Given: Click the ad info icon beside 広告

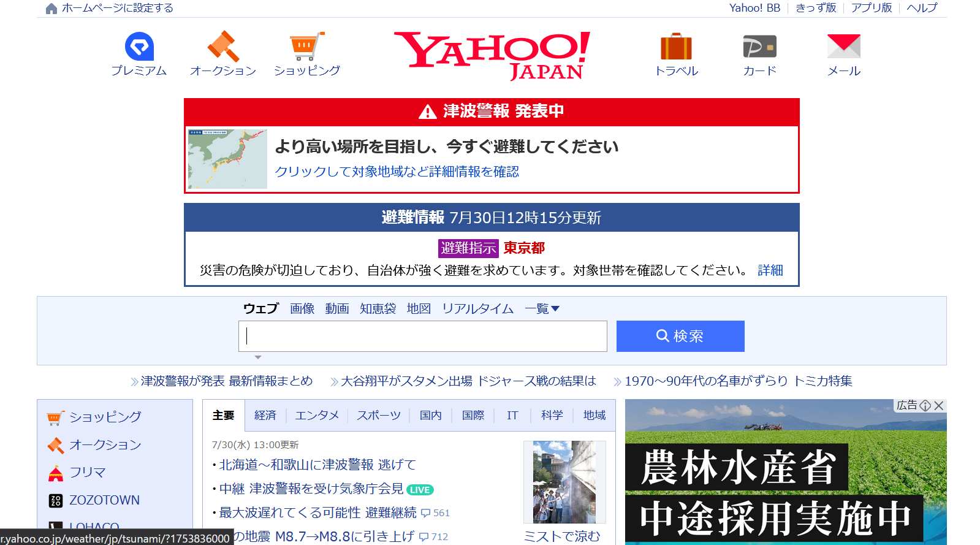Looking at the screenshot, I should (925, 405).
